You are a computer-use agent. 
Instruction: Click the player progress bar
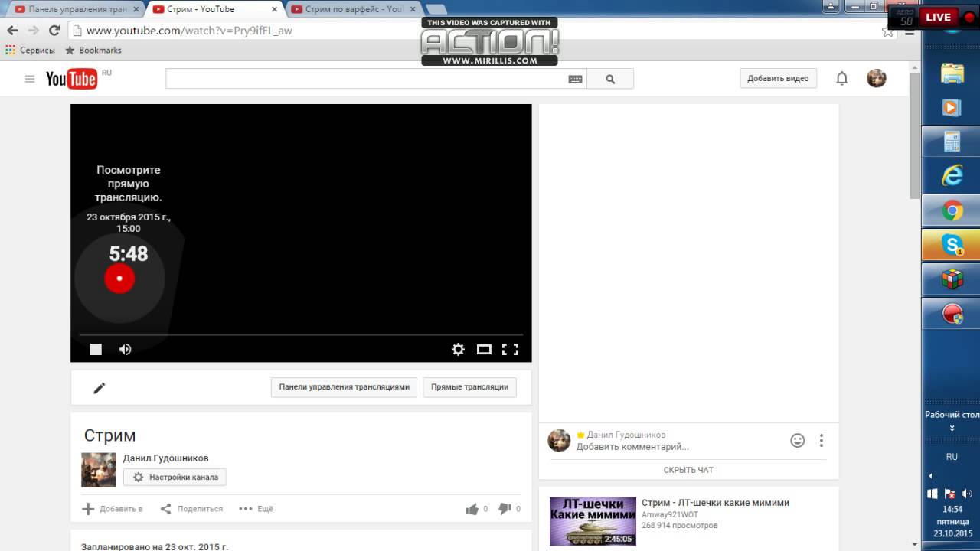[x=301, y=334]
